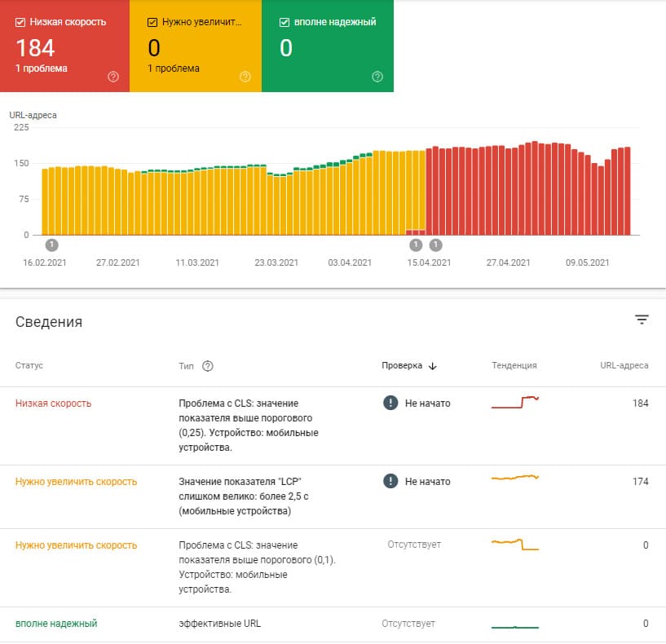Click help icon next to Тип column header
The width and height of the screenshot is (666, 644).
tap(208, 366)
